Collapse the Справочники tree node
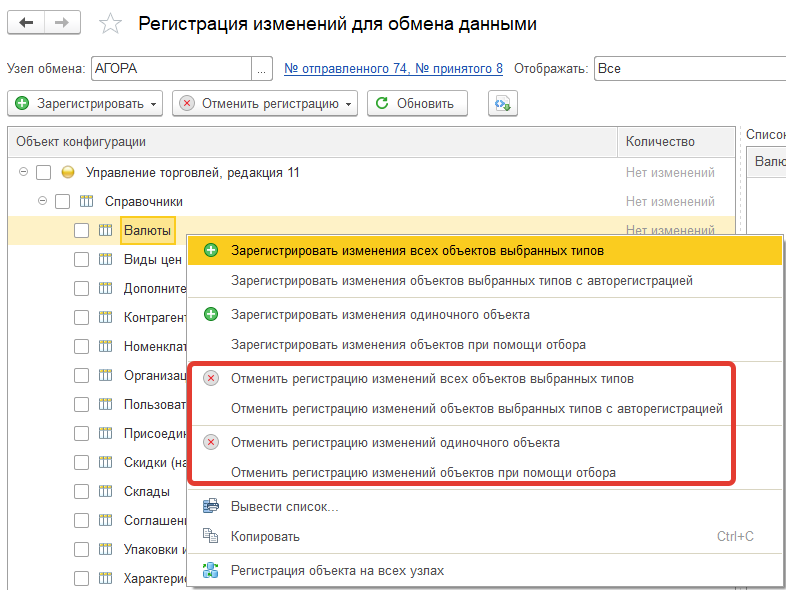786x590 pixels. click(42, 201)
